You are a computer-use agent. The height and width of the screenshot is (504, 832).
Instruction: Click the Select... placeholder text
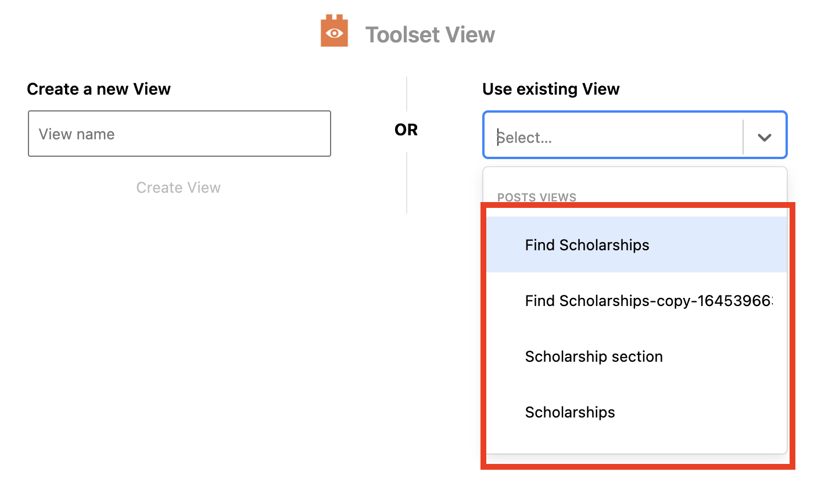point(524,138)
